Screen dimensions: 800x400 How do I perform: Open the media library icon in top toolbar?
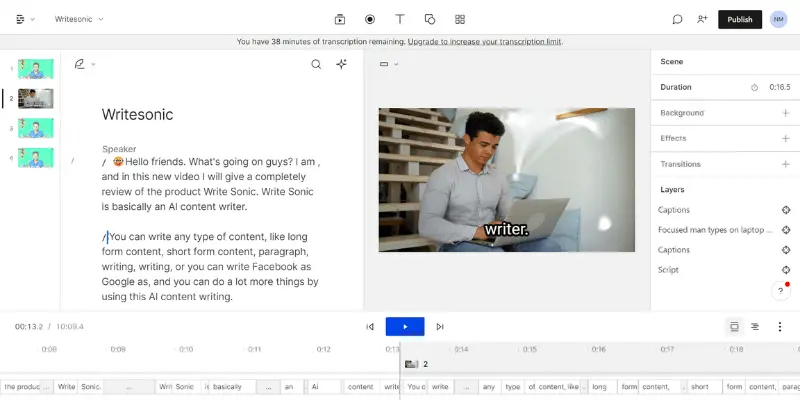click(340, 19)
